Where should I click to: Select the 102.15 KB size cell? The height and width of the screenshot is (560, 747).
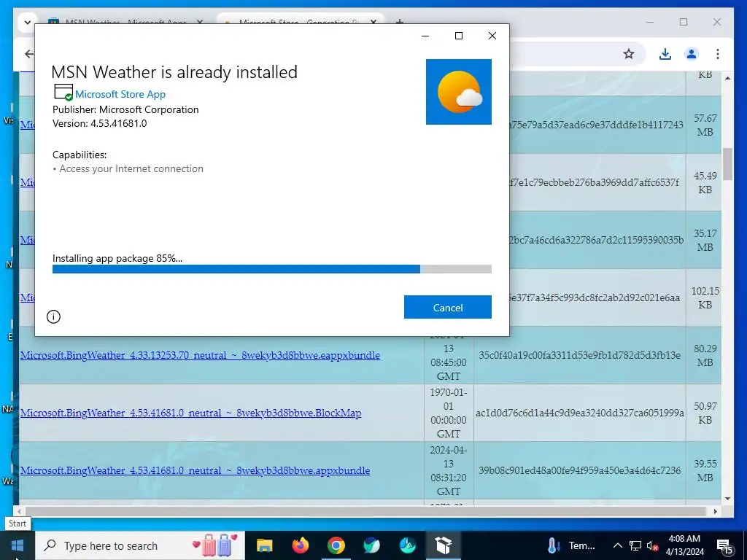tap(705, 297)
